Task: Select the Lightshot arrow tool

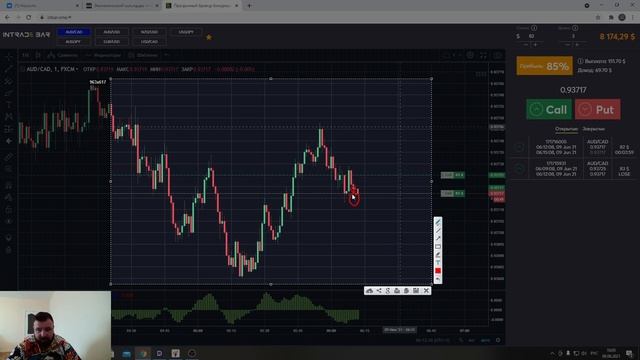Action: (438, 238)
